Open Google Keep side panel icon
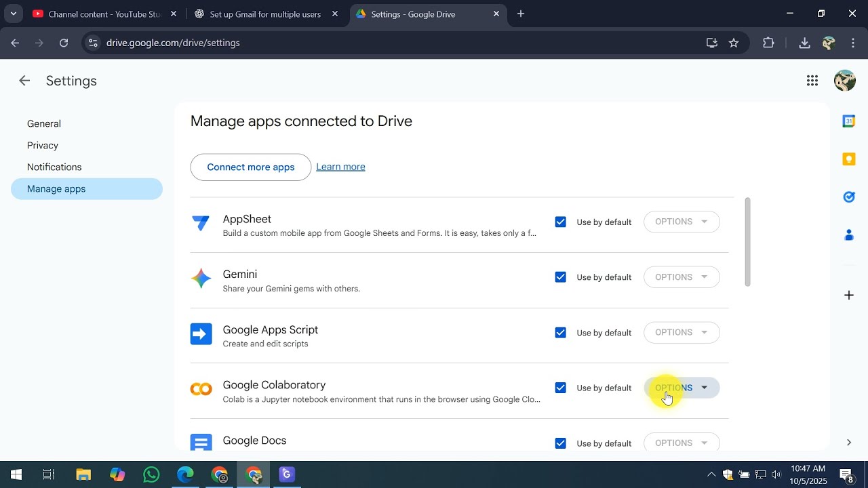 pyautogui.click(x=849, y=159)
